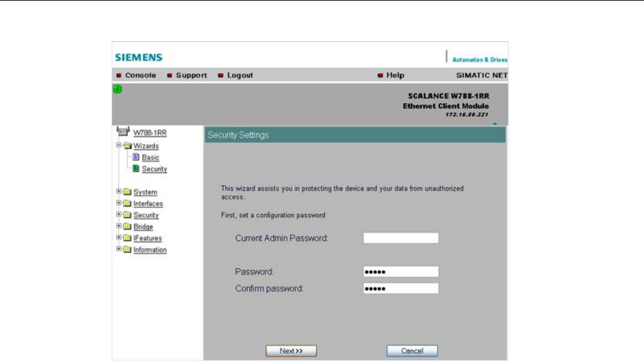Image resolution: width=644 pixels, height=362 pixels.
Task: Open the Bridge link
Action: 143,227
